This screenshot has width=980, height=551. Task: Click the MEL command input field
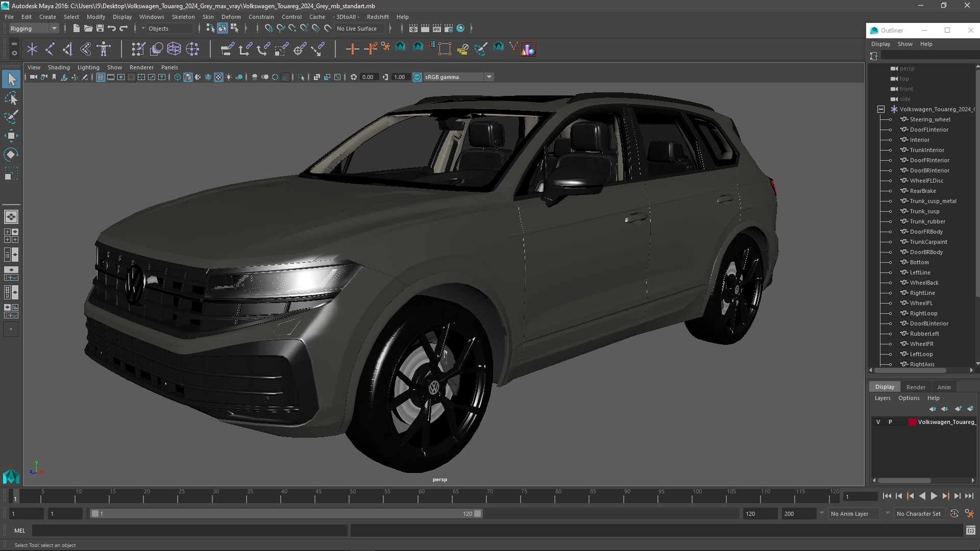point(190,531)
